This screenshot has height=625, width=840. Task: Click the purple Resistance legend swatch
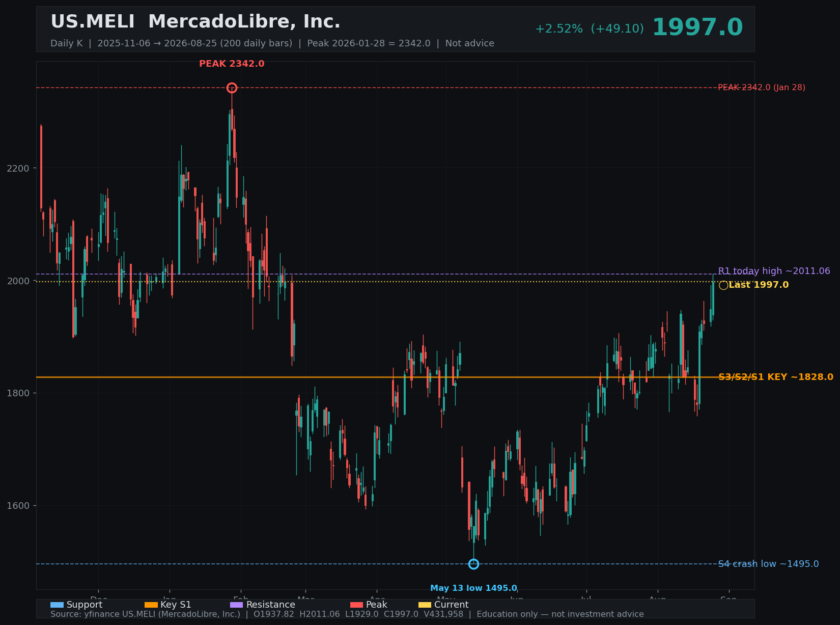click(237, 605)
